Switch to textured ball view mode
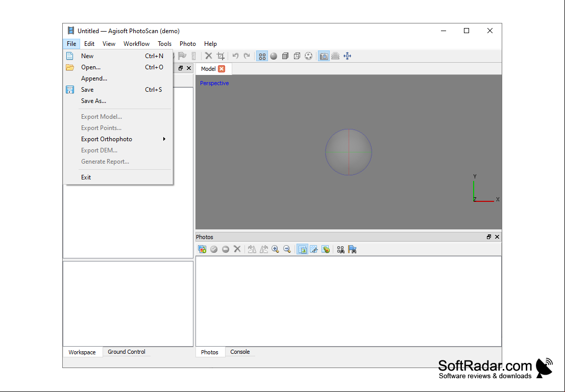565x392 pixels. 308,56
